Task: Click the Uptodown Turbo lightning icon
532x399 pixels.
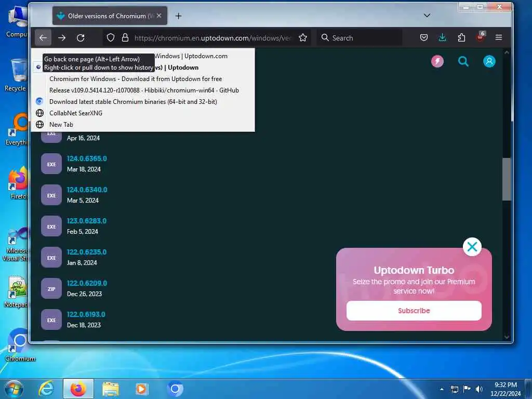Action: point(437,61)
